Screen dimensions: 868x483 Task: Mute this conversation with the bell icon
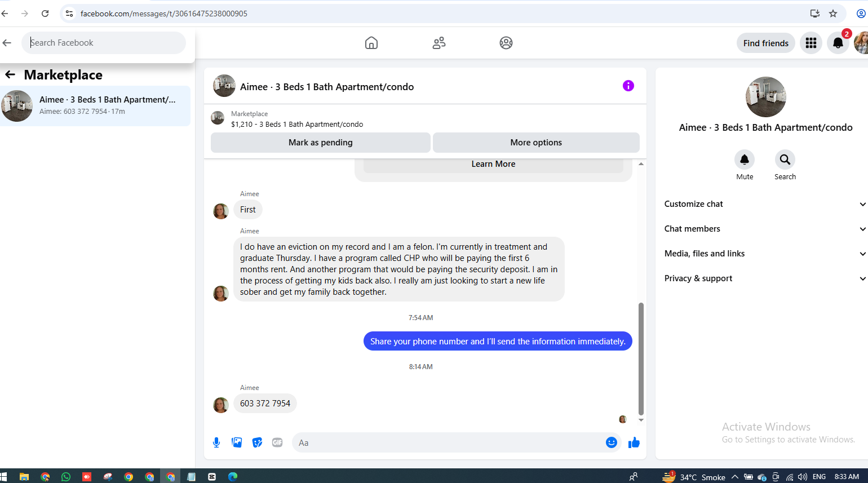pos(745,160)
